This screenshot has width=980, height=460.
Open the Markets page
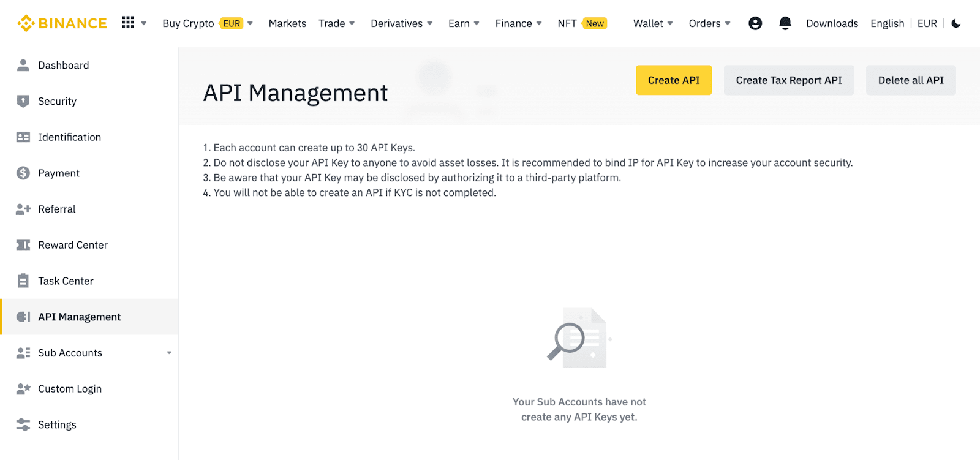[x=287, y=23]
